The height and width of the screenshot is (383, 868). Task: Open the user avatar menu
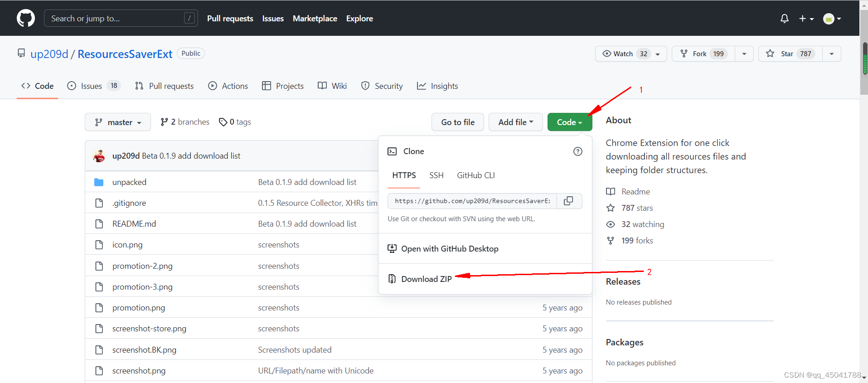coord(832,19)
